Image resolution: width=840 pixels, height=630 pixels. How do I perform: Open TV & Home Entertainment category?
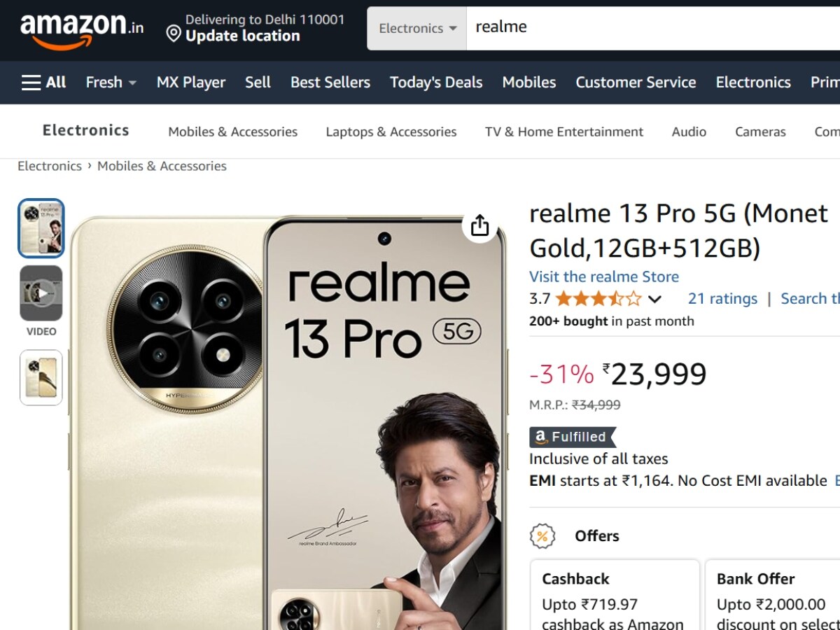click(564, 132)
